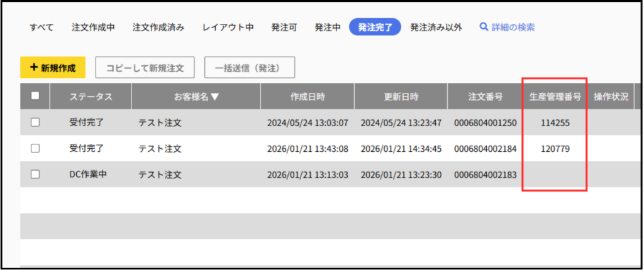Open the 発注可 tab
Viewport: 644px width, 270px height.
coord(284,28)
